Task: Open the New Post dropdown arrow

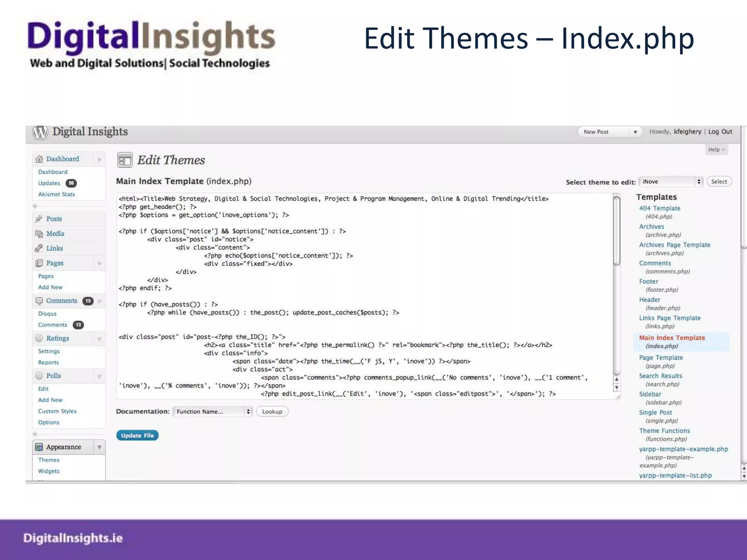Action: [635, 132]
